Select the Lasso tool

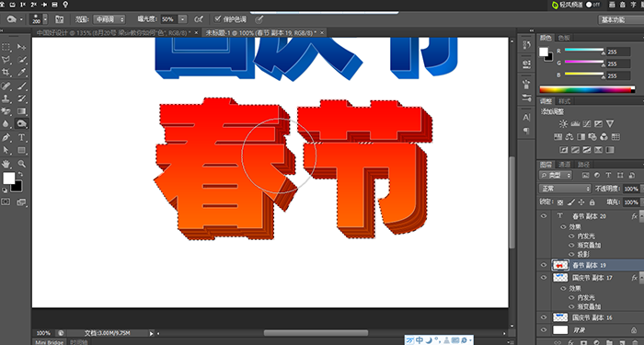(x=6, y=60)
